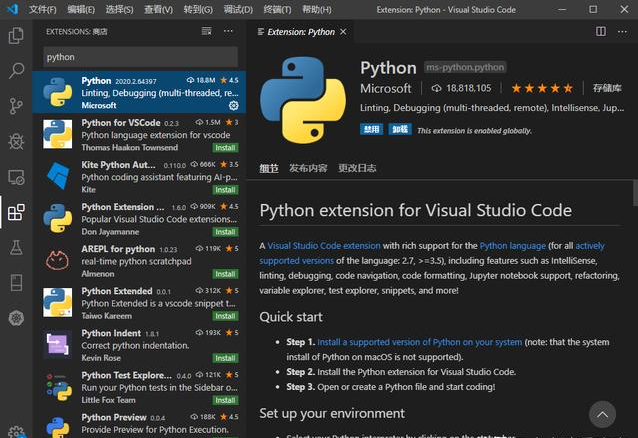Click the blue 禁用 disable button
Viewport: 638px width, 438px height.
[x=371, y=129]
